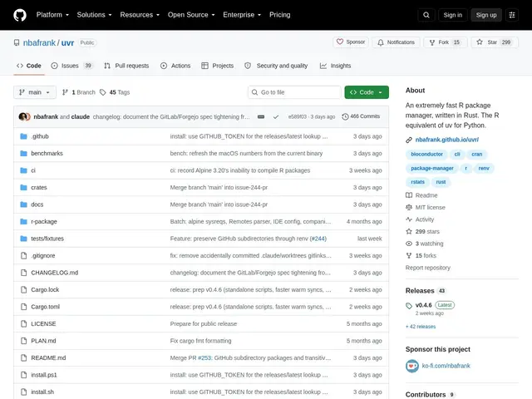
Task: Open the README.md file
Action: click(x=48, y=358)
